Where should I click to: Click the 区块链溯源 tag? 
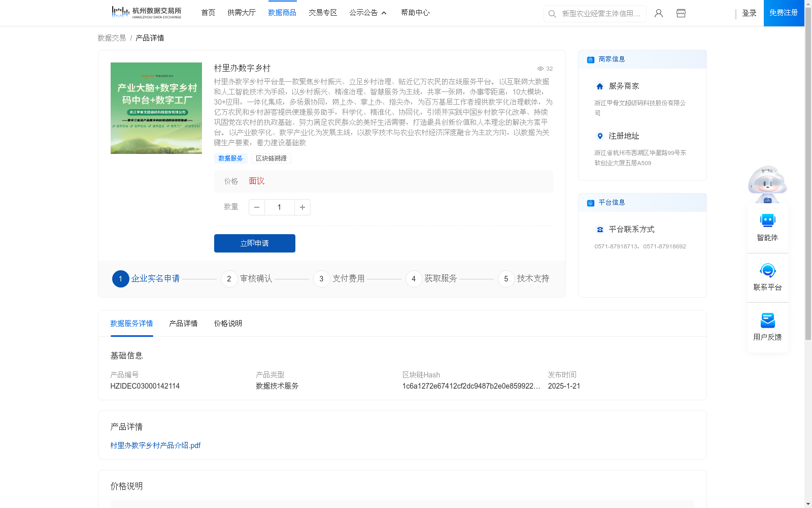(271, 158)
